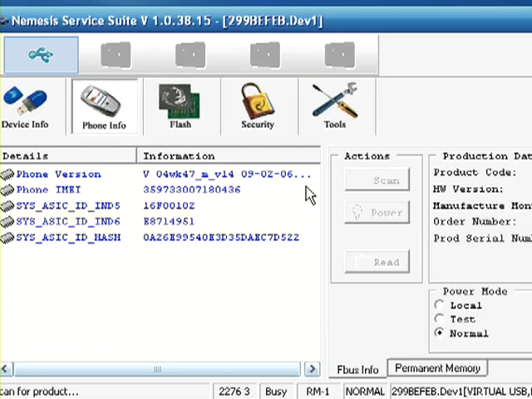Select the SYS_ASIC_ID_HASH row
Viewport: 532px width, 399px height.
point(160,238)
